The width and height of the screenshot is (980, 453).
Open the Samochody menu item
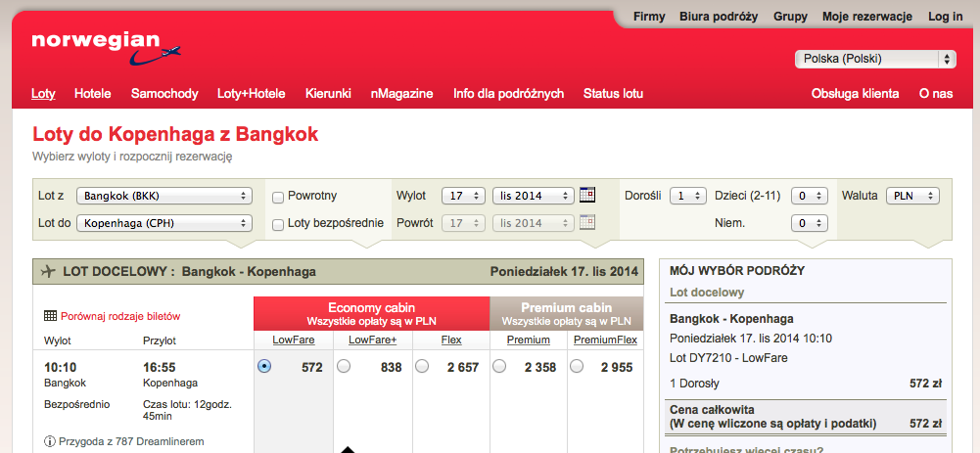[x=164, y=94]
